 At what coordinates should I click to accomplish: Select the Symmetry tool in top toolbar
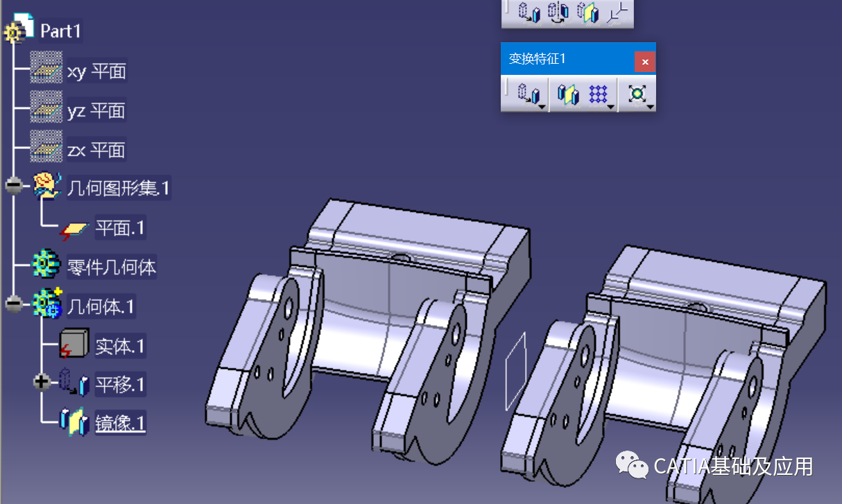click(x=587, y=12)
